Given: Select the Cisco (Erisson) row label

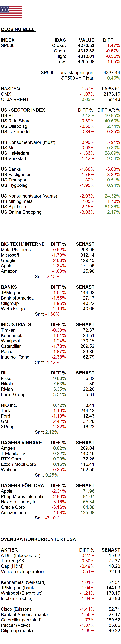Looking at the screenshot, I should 16,609.
